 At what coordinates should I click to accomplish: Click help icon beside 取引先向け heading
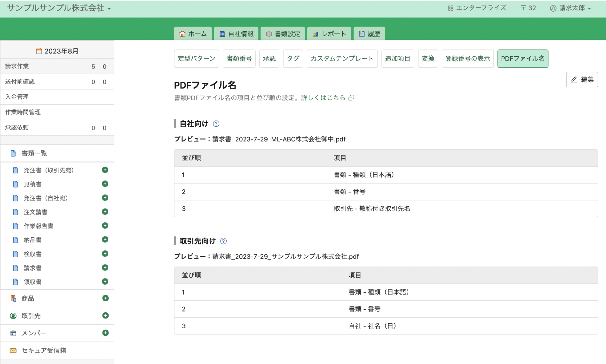(224, 241)
